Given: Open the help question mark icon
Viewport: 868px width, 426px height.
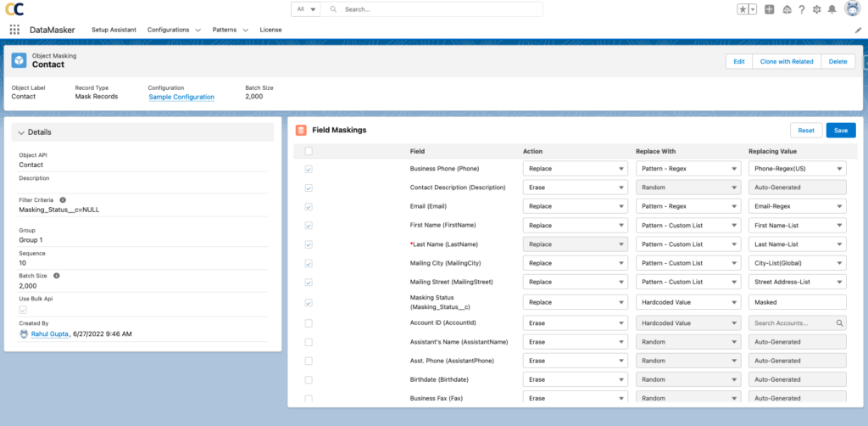Looking at the screenshot, I should (801, 9).
